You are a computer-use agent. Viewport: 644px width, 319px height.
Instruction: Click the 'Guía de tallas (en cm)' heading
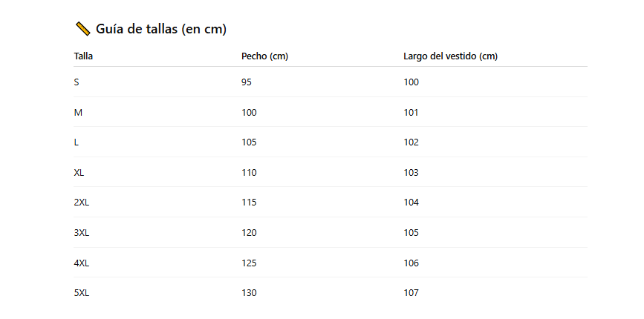coord(160,29)
